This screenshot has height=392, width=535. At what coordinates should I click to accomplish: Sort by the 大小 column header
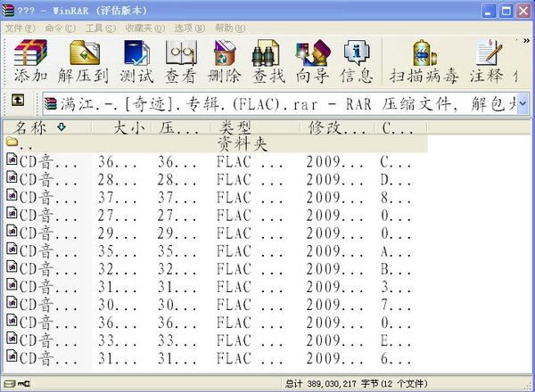121,127
